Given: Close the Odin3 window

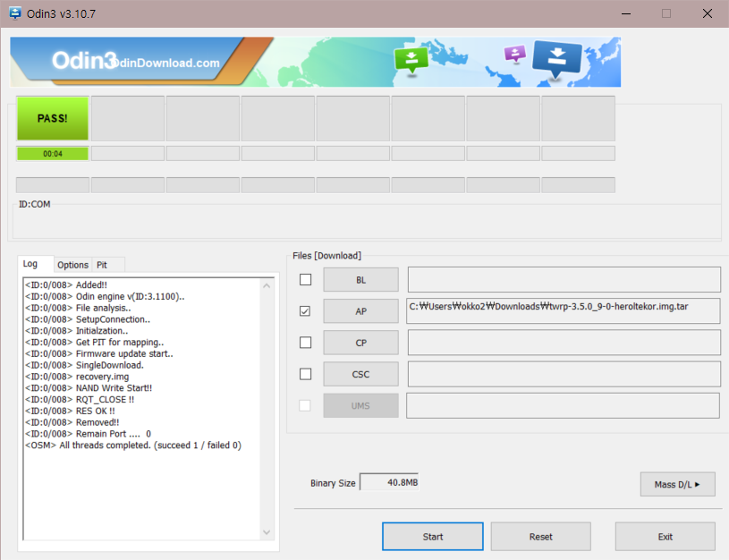Looking at the screenshot, I should (x=708, y=13).
